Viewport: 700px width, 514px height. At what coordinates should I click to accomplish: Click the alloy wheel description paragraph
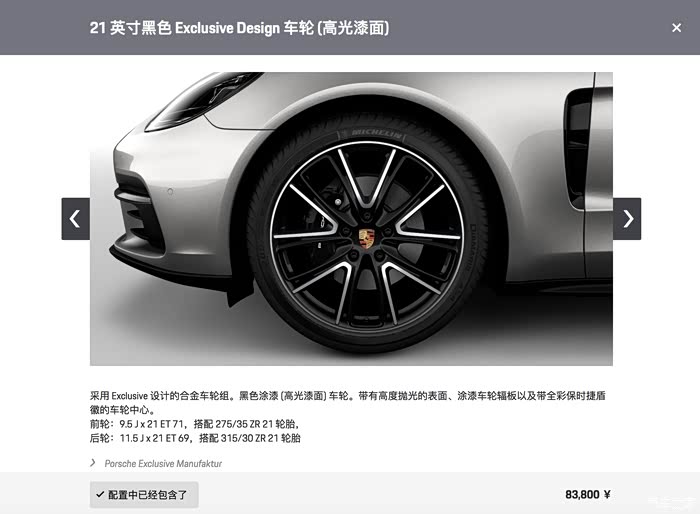coord(347,402)
